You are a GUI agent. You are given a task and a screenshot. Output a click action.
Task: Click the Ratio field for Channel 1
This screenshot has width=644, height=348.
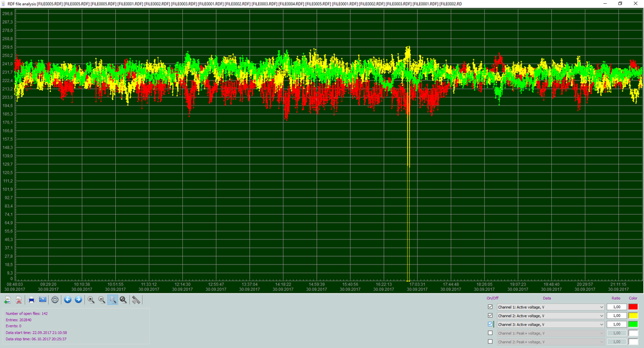(616, 307)
